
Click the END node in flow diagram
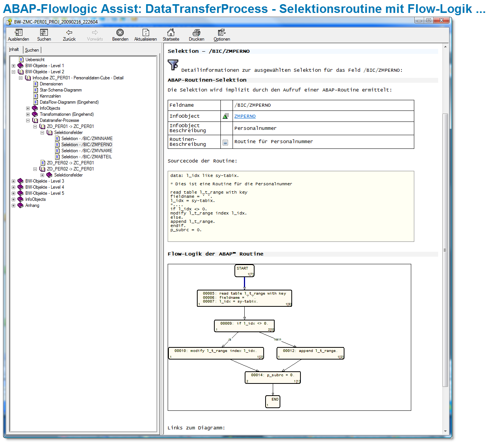pos(273,401)
